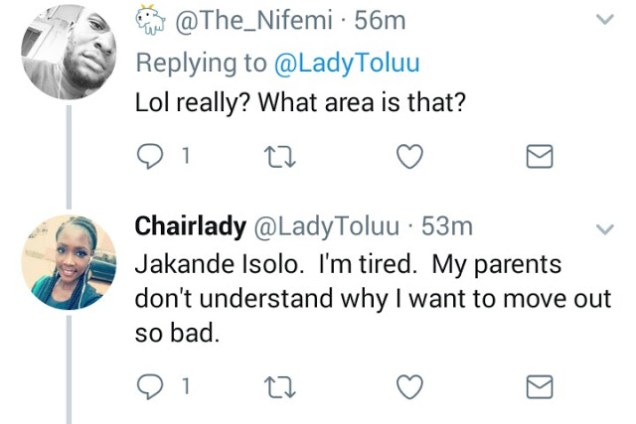Like Chairlady's tweet with the heart

(x=409, y=385)
